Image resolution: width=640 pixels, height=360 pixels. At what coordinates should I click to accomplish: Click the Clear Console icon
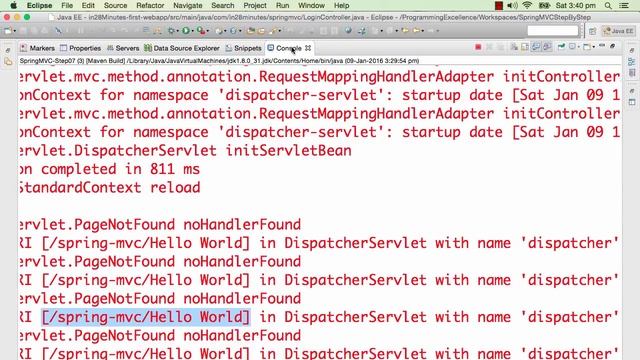514,47
